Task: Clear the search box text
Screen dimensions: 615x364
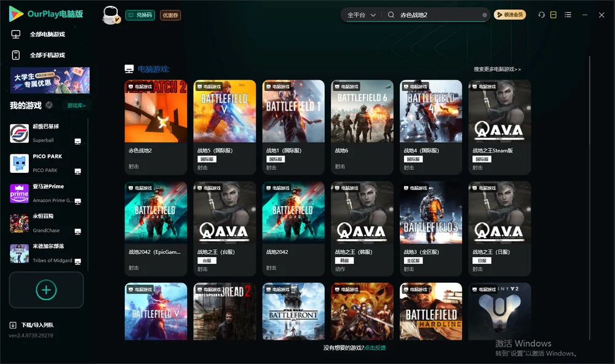Action: tap(485, 15)
